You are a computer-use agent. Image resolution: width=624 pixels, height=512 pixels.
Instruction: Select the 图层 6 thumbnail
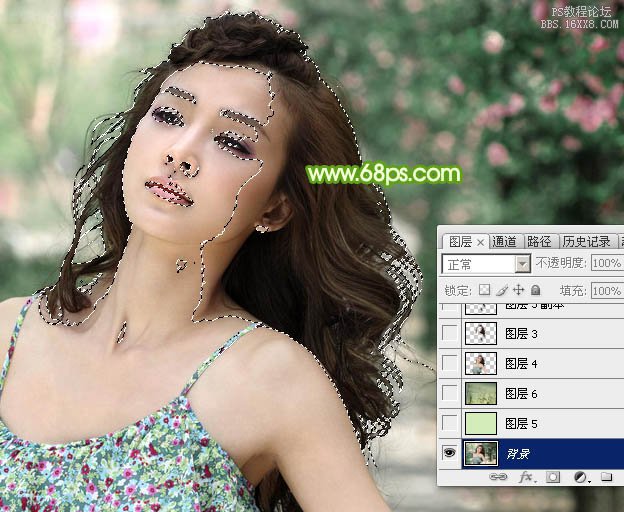(481, 393)
